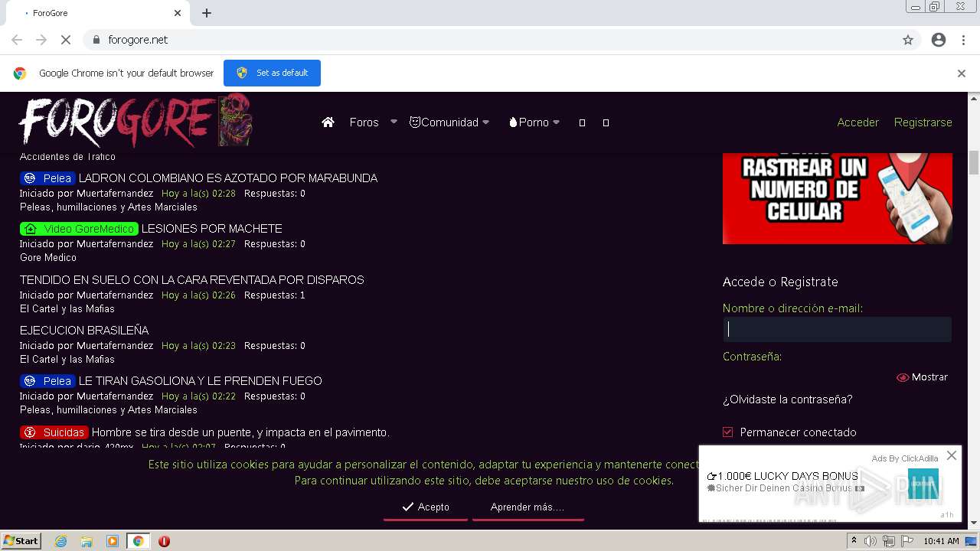Click Set as default button
The image size is (980, 551).
[x=272, y=73]
